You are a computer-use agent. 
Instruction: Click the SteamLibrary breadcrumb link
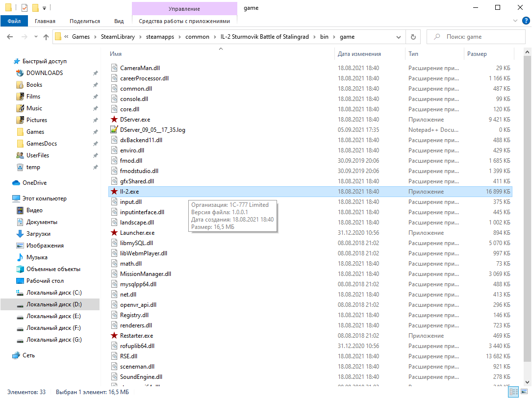pos(118,37)
